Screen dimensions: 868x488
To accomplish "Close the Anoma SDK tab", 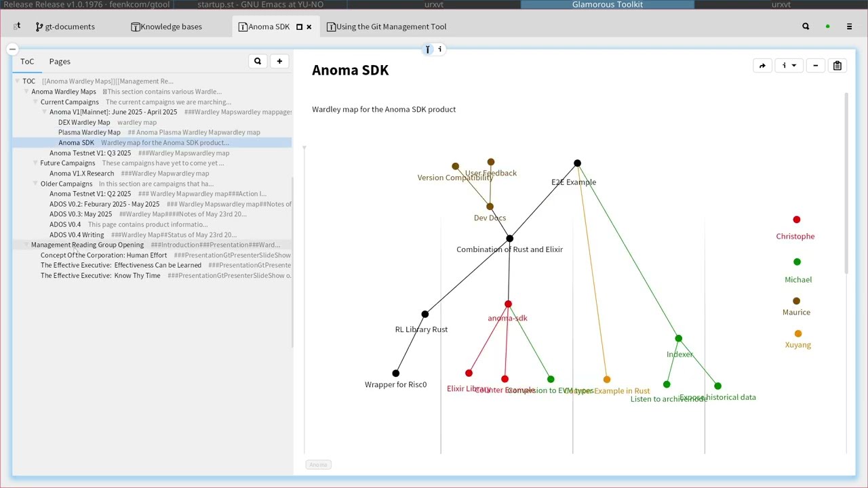I will click(x=309, y=27).
